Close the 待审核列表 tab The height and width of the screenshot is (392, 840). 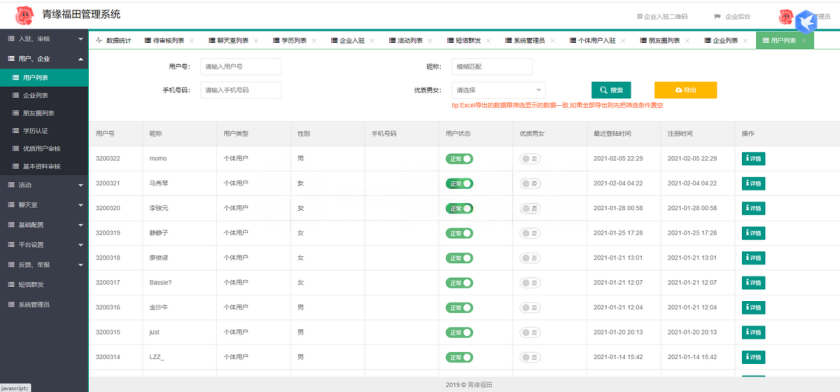[192, 41]
